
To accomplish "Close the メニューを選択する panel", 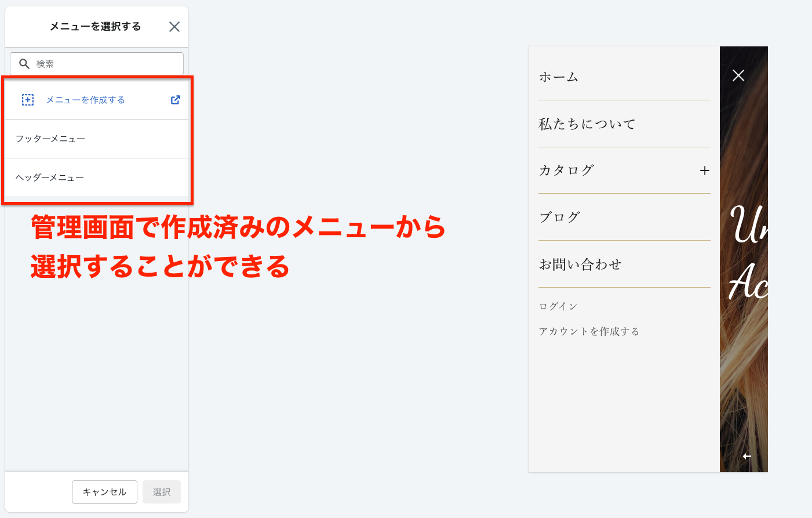I will coord(174,27).
